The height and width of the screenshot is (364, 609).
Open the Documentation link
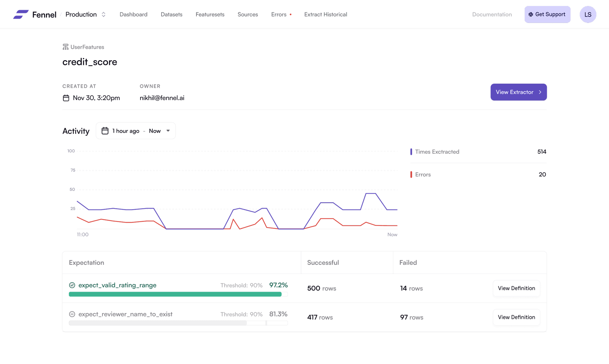pos(492,14)
